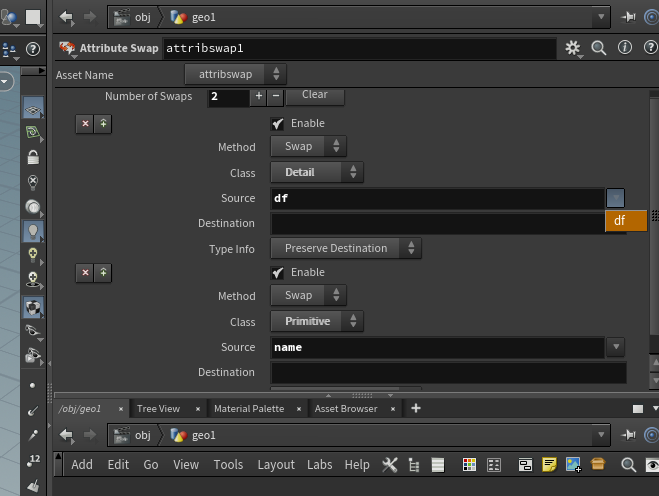The image size is (659, 496).
Task: Close the Tree View tab
Action: [x=198, y=409]
